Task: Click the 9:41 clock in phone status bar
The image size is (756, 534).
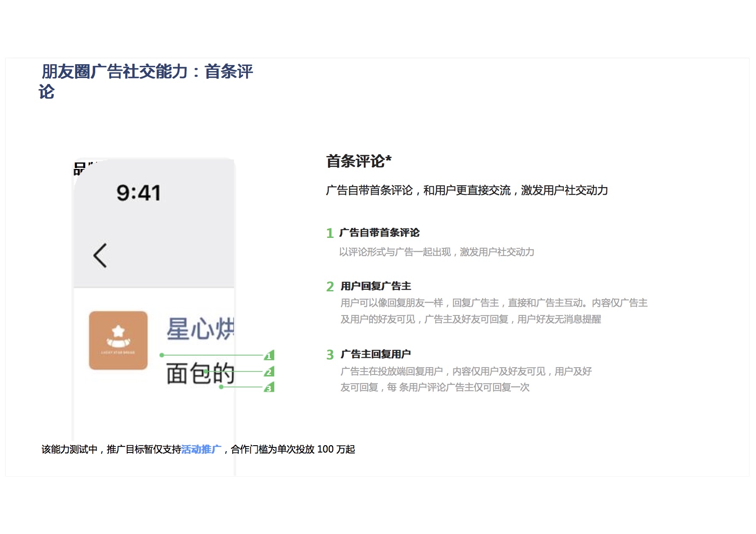Action: click(x=138, y=193)
